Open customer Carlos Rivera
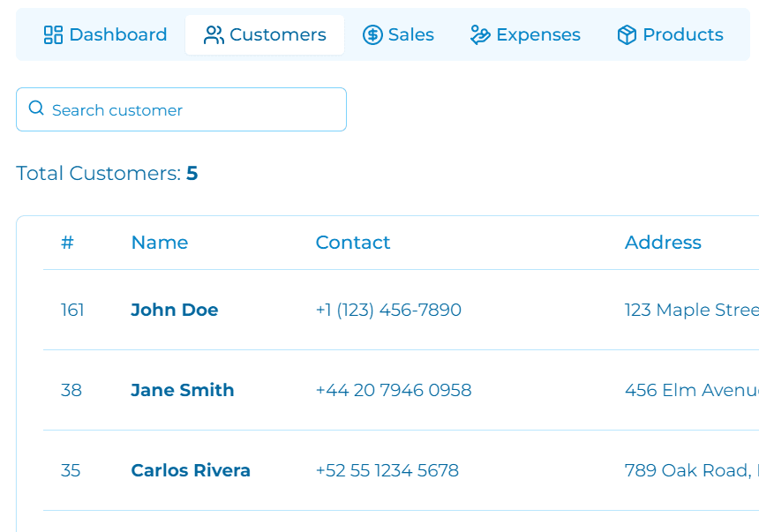This screenshot has width=759, height=532. pos(190,470)
